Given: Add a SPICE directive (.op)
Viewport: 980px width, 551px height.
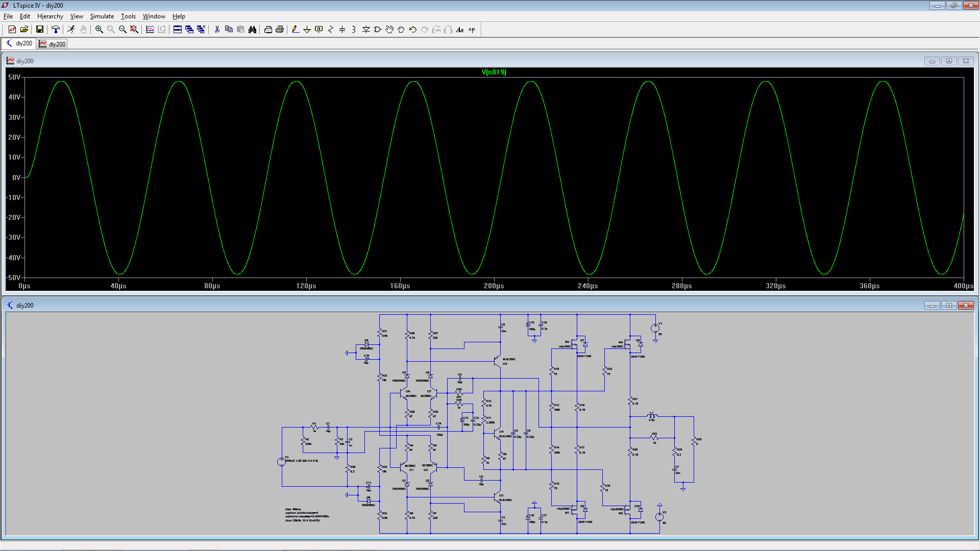Looking at the screenshot, I should pyautogui.click(x=472, y=30).
